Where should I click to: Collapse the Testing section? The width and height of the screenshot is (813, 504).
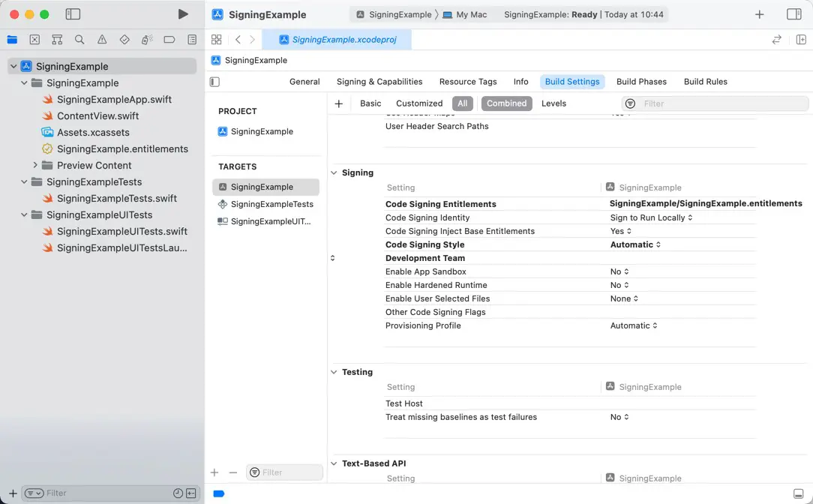[334, 372]
